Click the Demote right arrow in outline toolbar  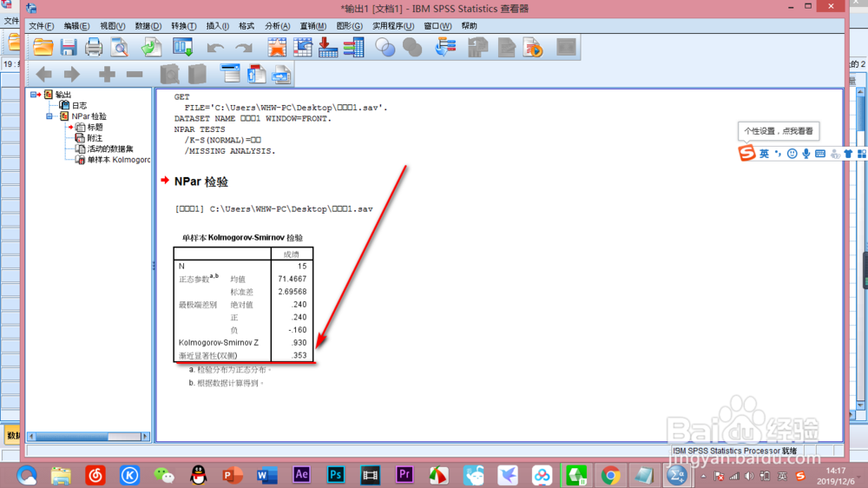[x=72, y=74]
